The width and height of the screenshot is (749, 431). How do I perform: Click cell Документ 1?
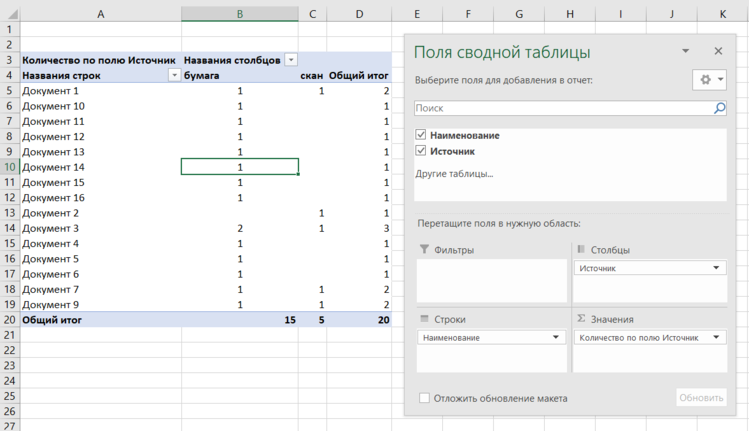tap(101, 91)
